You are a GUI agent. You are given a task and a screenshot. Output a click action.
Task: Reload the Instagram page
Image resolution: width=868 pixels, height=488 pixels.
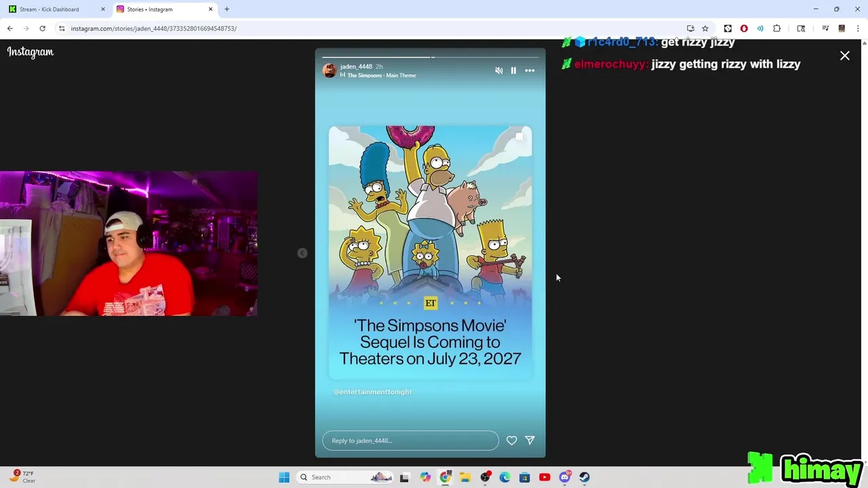(x=42, y=28)
